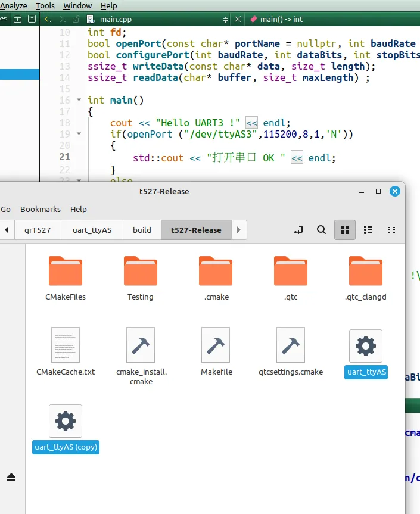Switch to list view

coord(368,230)
